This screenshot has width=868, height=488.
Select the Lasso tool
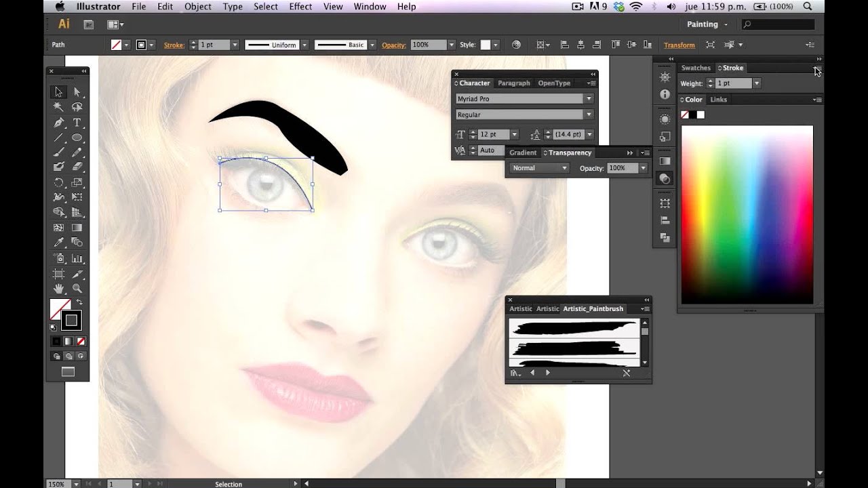[x=77, y=107]
